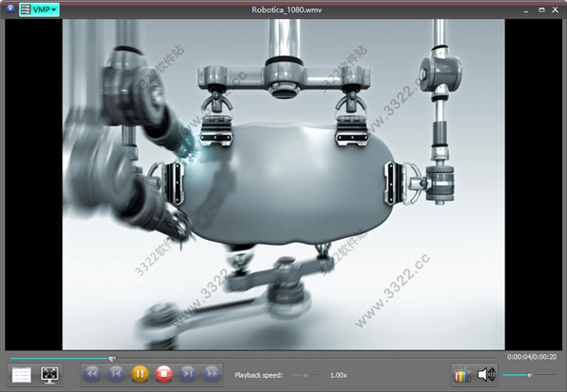
Task: Click the blue player logo icon
Action: (10, 9)
